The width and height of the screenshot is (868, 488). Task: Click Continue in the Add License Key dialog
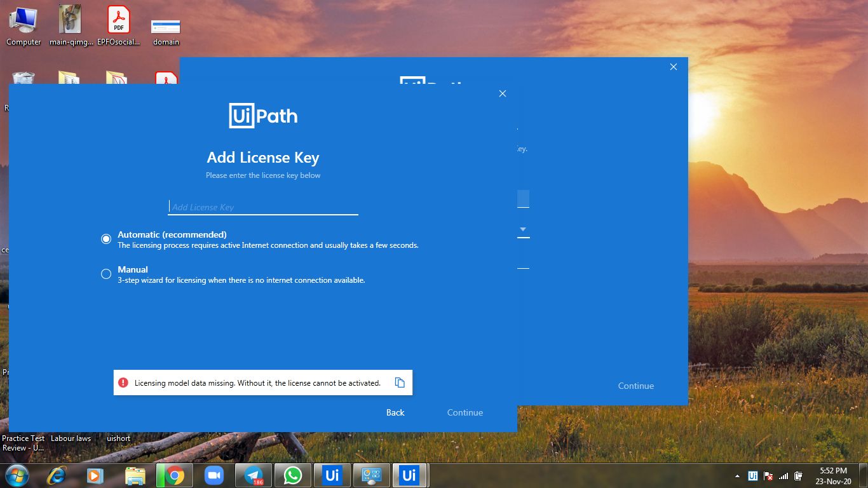(x=465, y=412)
